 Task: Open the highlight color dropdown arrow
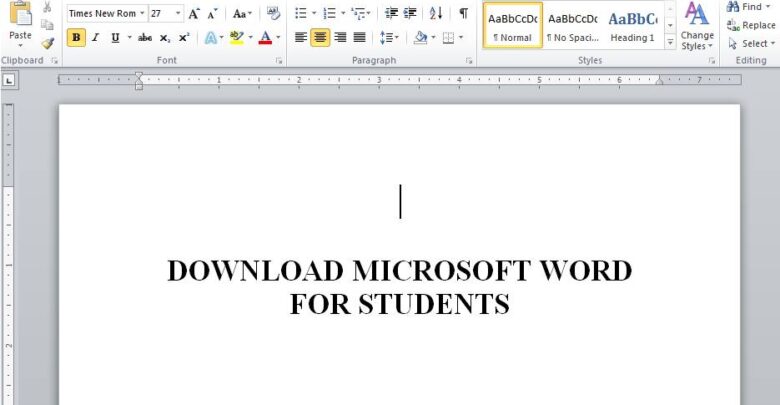coord(250,37)
